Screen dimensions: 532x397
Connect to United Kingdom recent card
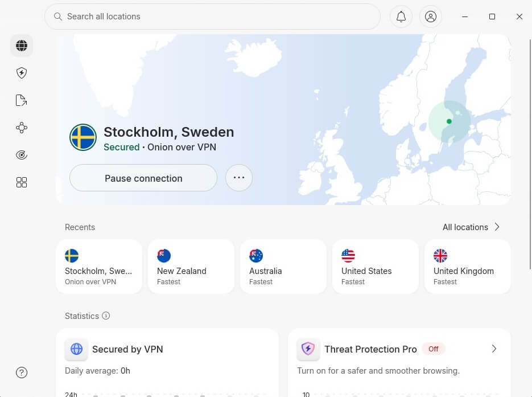click(x=468, y=267)
